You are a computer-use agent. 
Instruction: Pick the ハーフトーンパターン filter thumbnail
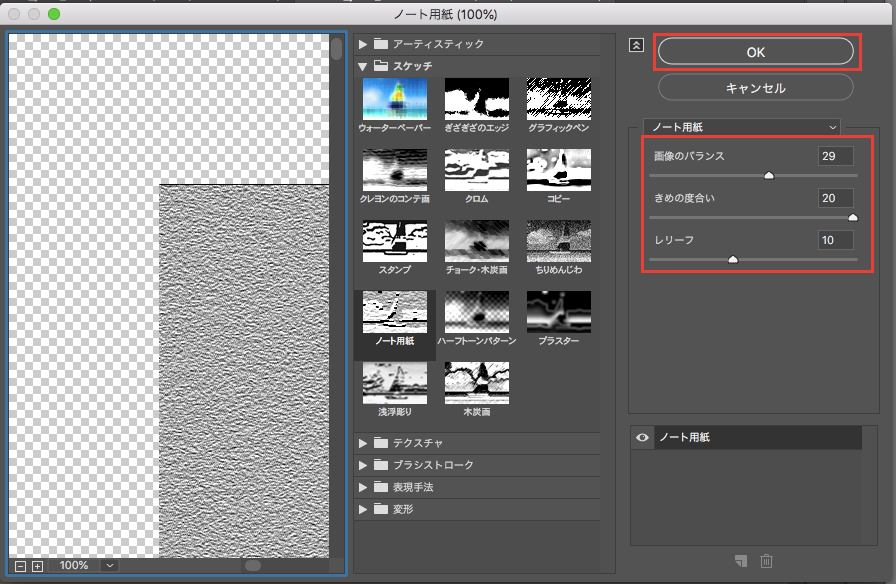click(476, 312)
